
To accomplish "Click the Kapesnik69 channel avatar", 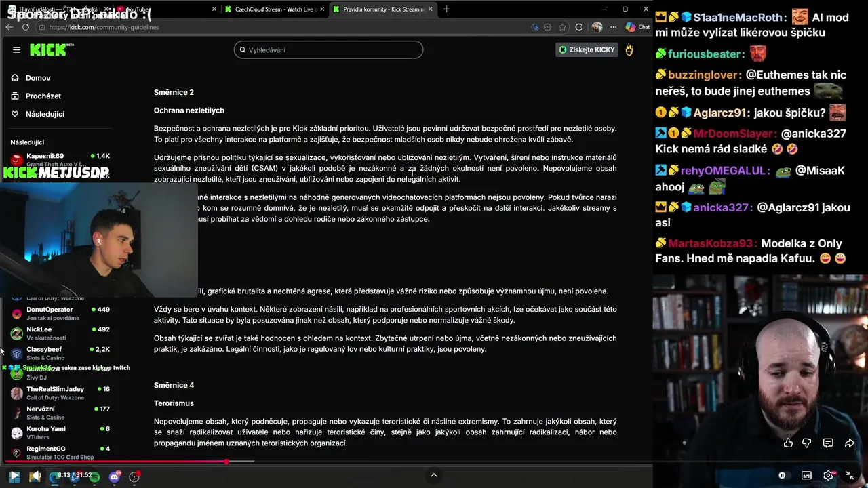I will [16, 160].
